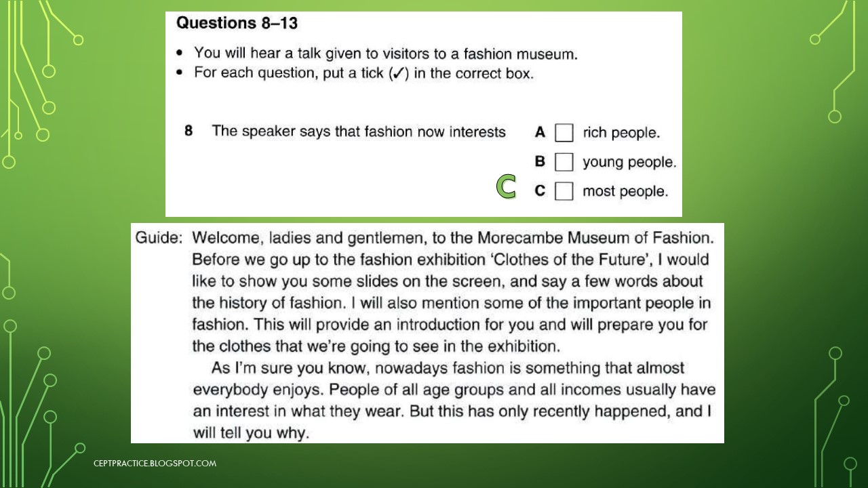Click the 'young people.' answer label
The image size is (868, 488).
pos(629,162)
